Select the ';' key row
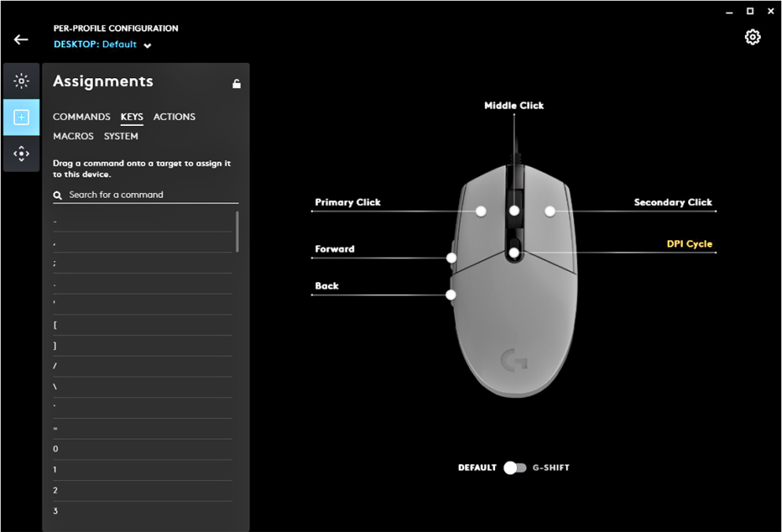 click(143, 262)
